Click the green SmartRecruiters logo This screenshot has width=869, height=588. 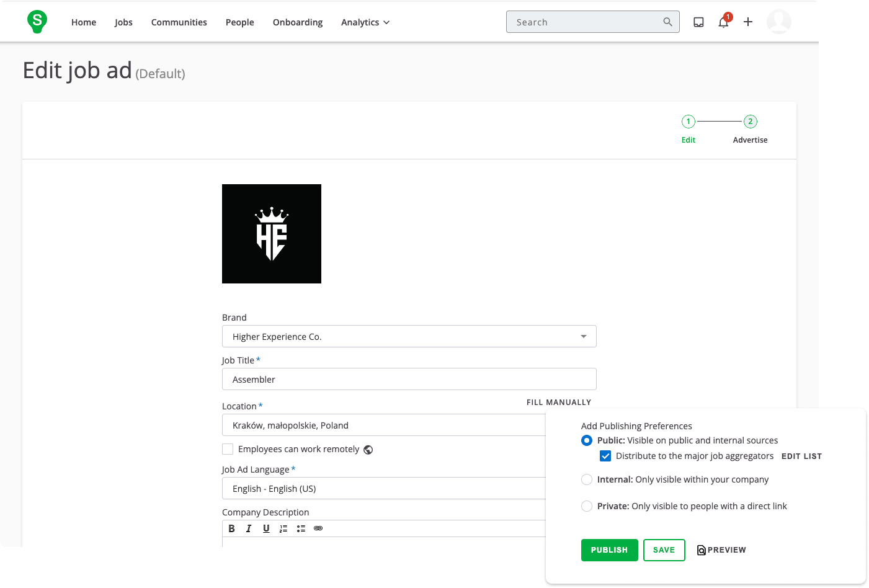(37, 22)
